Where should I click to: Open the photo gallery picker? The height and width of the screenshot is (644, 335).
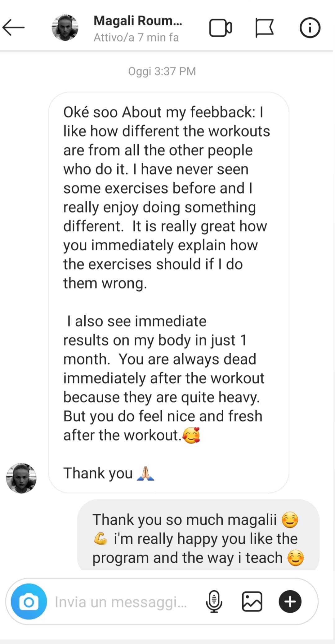click(252, 602)
